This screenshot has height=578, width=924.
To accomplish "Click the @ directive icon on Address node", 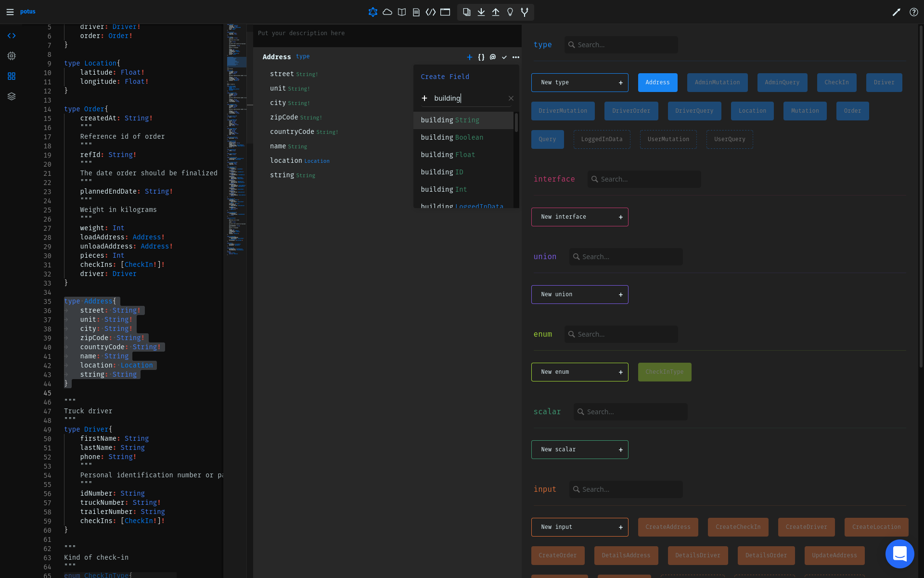I will 493,57.
